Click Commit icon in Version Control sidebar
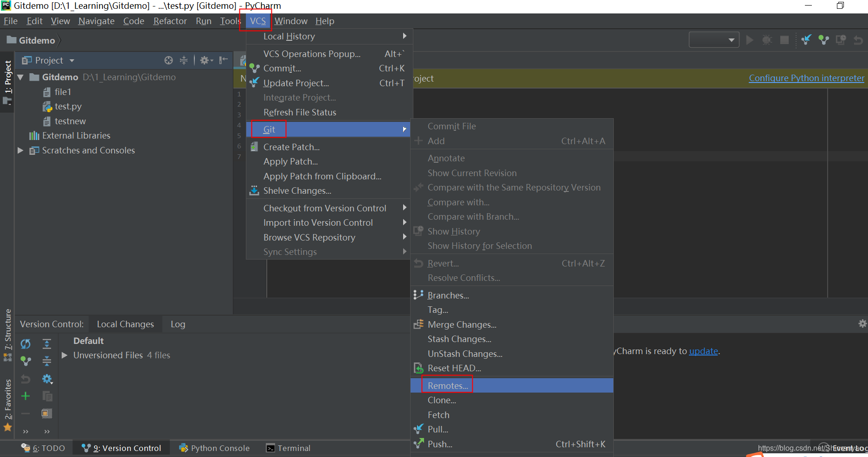Image resolution: width=868 pixels, height=457 pixels. (x=26, y=361)
